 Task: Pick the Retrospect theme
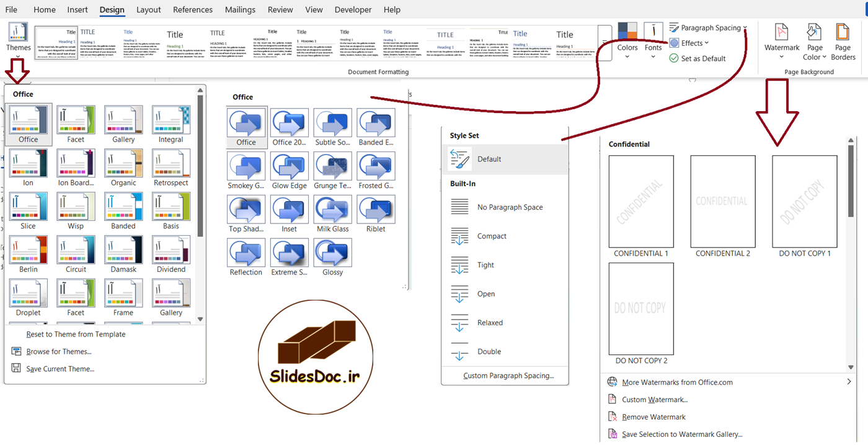[171, 168]
